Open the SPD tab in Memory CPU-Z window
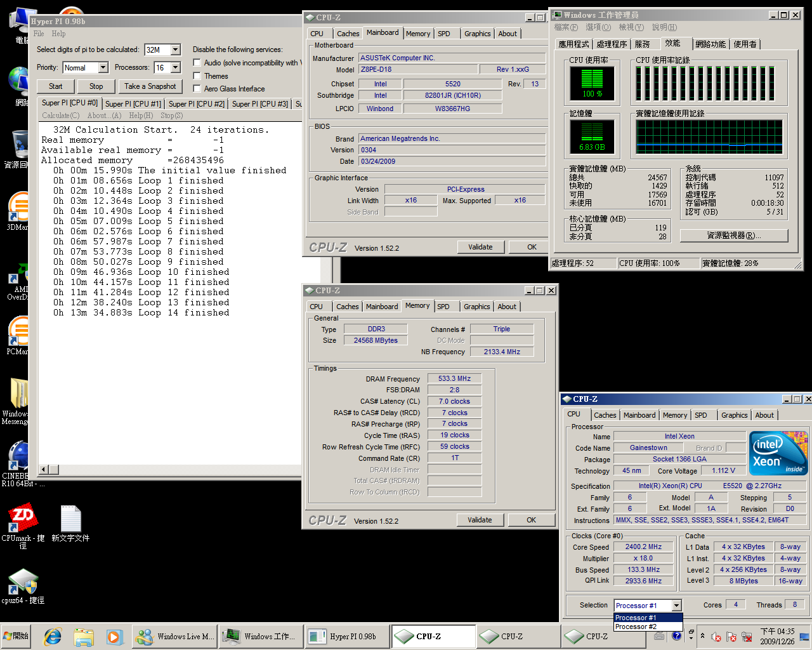This screenshot has height=650, width=812. (x=443, y=307)
